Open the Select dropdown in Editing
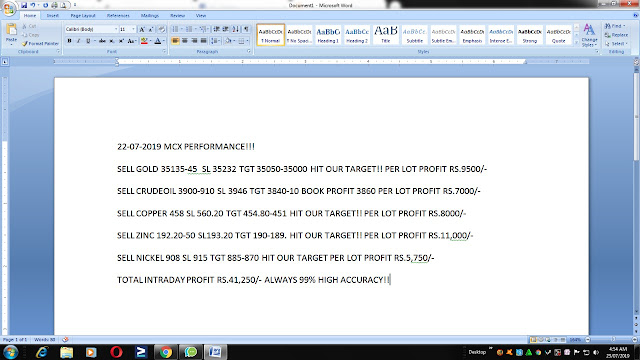This screenshot has height=360, width=640. (617, 43)
